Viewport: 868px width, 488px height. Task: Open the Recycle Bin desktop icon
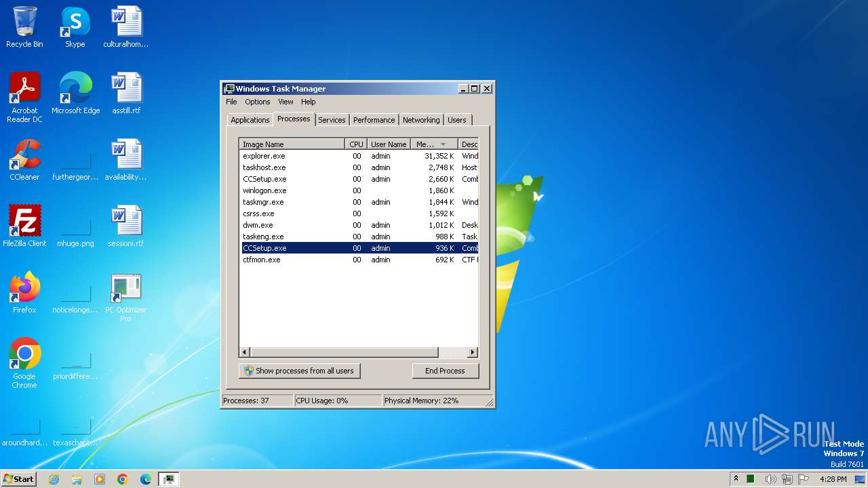coord(24,27)
